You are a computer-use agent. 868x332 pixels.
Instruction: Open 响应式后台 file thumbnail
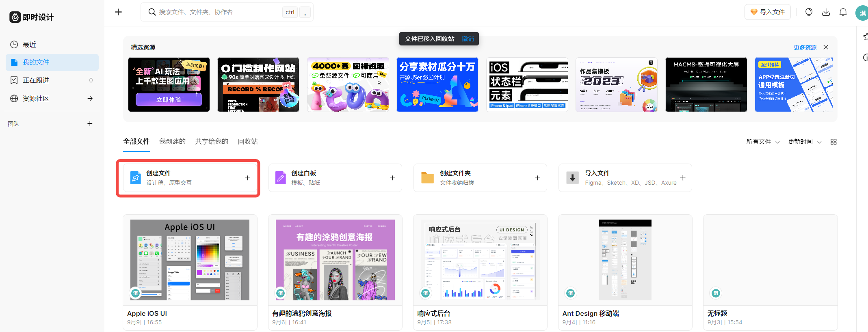click(x=480, y=260)
